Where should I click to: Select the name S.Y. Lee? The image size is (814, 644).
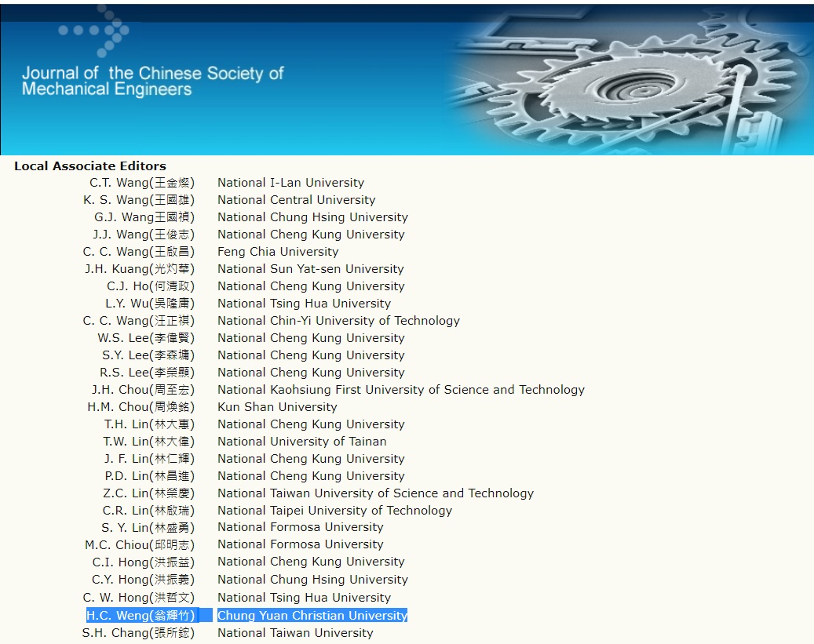(x=148, y=355)
